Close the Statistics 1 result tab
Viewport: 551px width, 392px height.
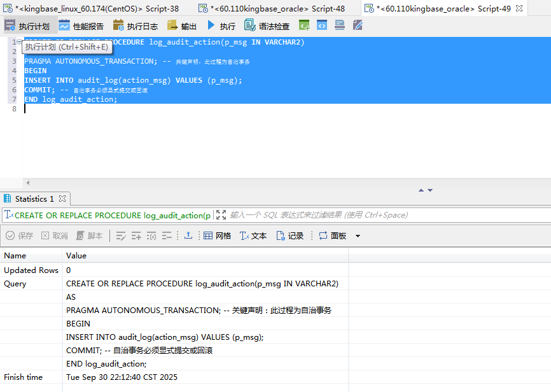click(62, 199)
